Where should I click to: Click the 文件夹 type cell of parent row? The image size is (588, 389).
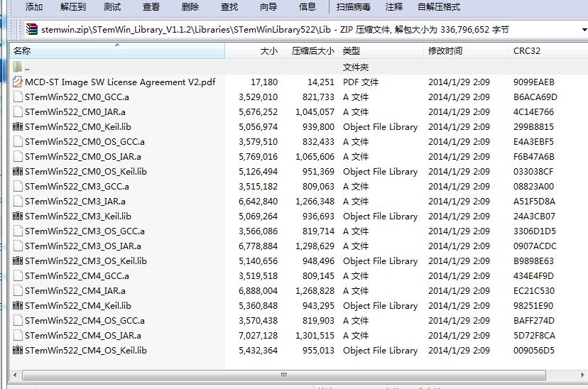(356, 67)
